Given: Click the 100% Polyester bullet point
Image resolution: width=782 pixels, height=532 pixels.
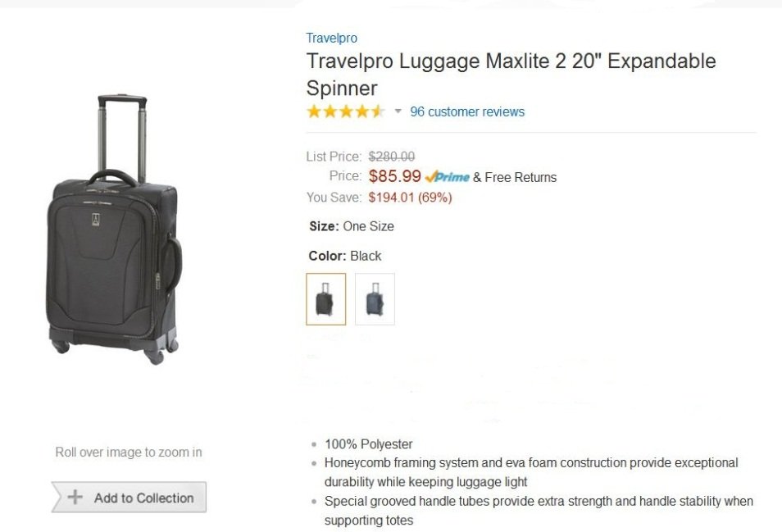Looking at the screenshot, I should (x=368, y=444).
